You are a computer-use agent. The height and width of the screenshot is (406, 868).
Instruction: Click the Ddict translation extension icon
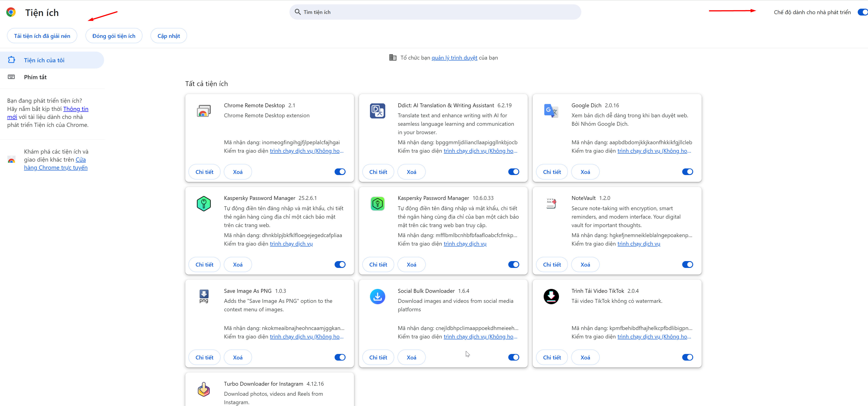click(x=377, y=111)
